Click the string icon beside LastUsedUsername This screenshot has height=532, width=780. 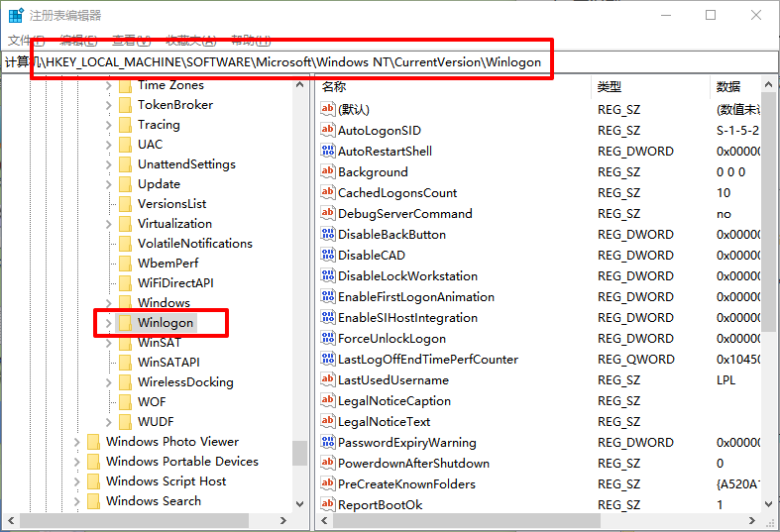pos(328,379)
